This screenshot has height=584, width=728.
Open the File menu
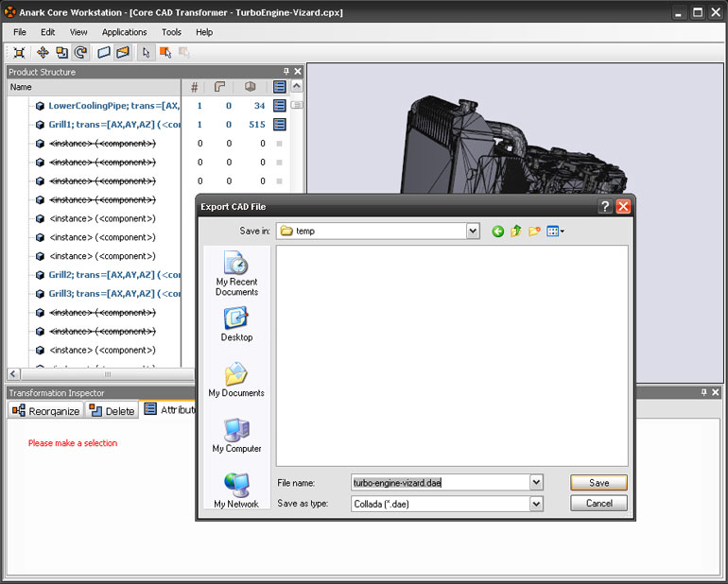click(20, 32)
